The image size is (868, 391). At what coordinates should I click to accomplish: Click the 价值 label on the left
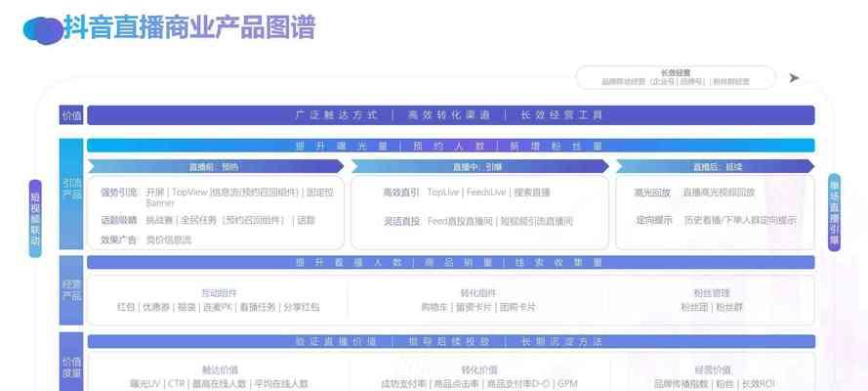[71, 115]
